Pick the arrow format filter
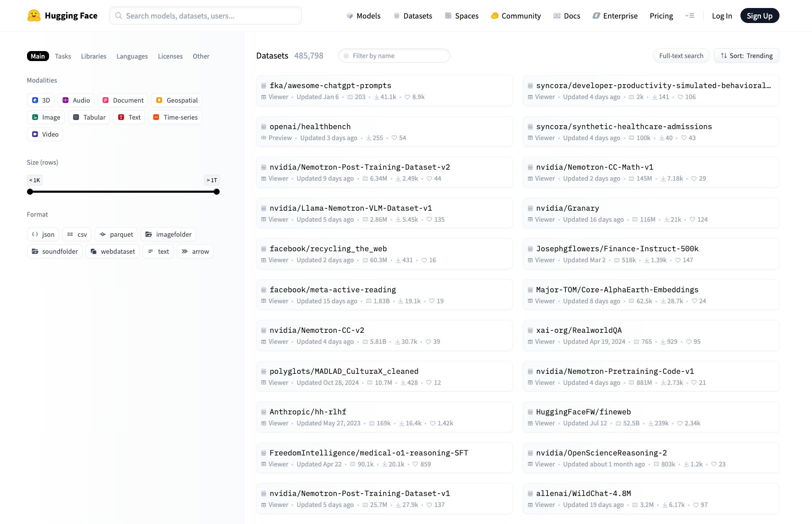The image size is (812, 524). click(x=195, y=251)
